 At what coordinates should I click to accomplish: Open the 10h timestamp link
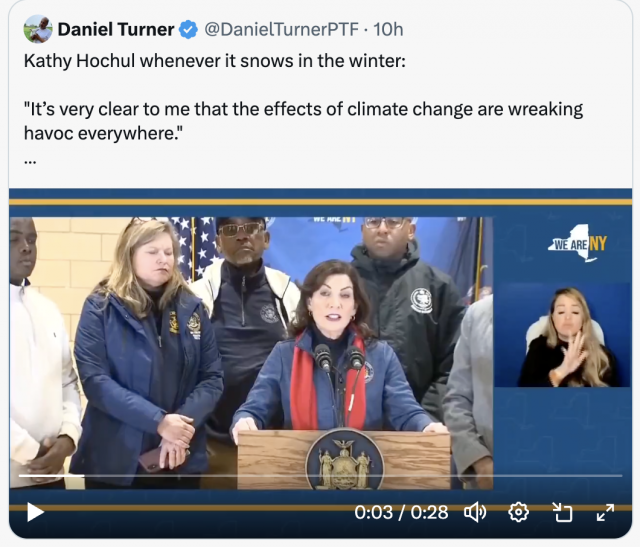pos(389,29)
